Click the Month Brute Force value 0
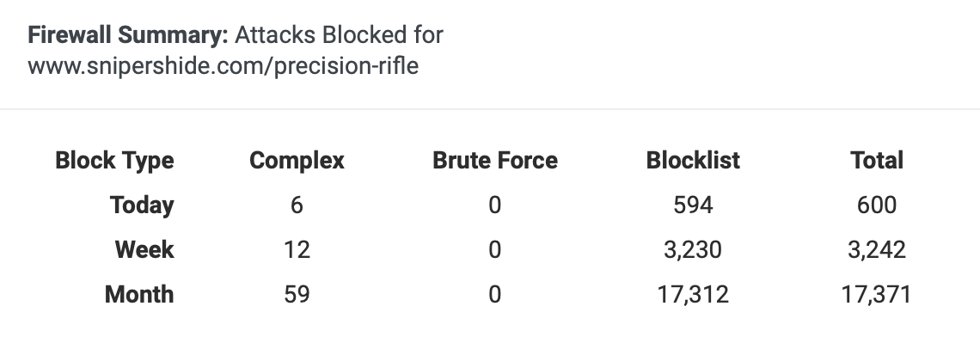Viewport: 980px width, 349px height. [495, 295]
